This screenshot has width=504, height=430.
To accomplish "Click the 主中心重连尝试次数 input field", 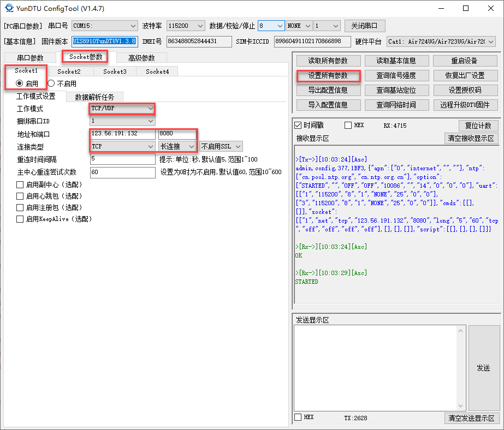I will pyautogui.click(x=123, y=172).
